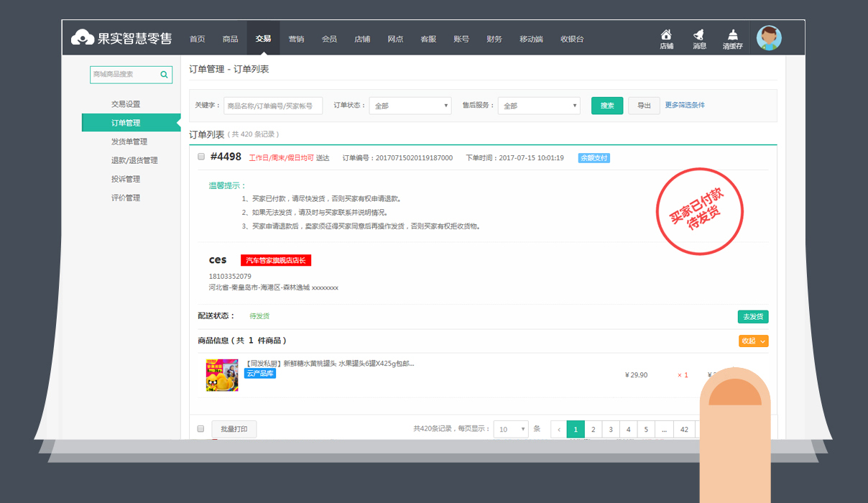Click the 云产品库 tag on product thumbnail
868x503 pixels.
(259, 374)
